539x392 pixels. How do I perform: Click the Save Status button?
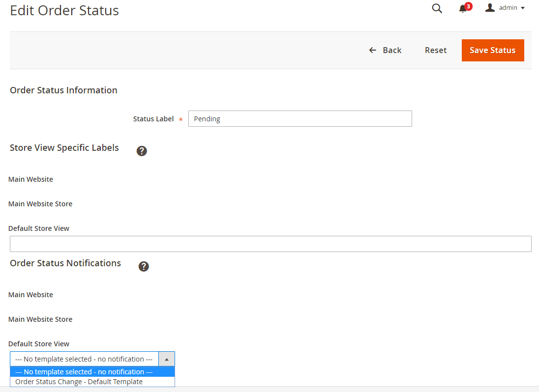[x=492, y=50]
